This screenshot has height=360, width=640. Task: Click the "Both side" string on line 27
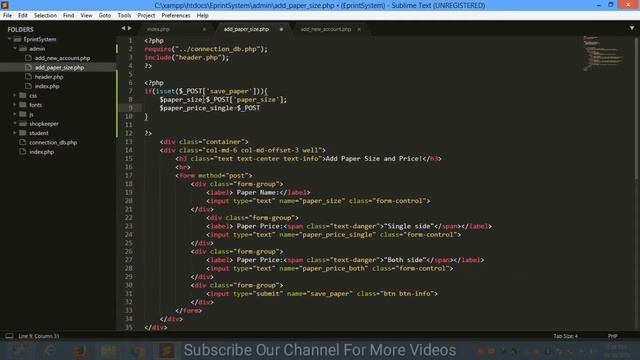click(404, 260)
